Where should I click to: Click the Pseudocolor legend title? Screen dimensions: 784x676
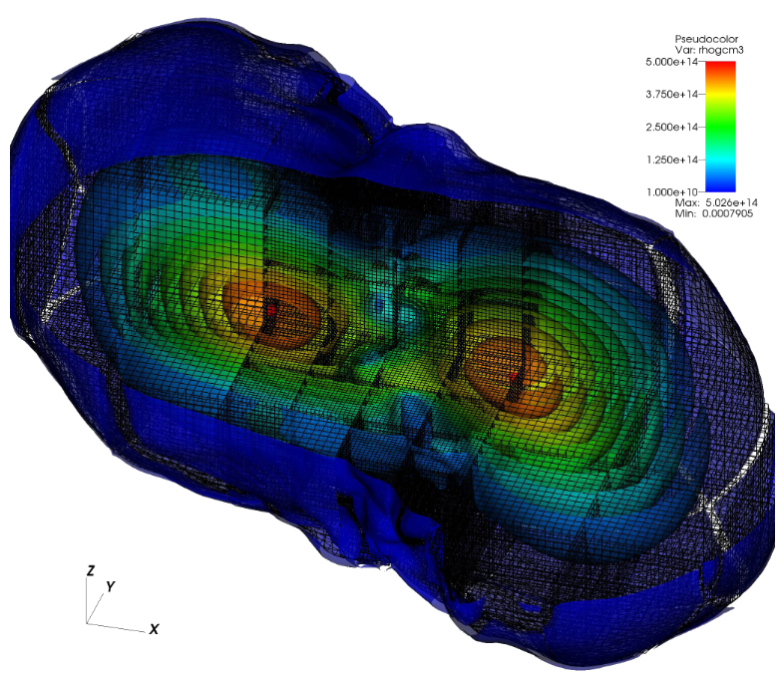click(x=706, y=38)
